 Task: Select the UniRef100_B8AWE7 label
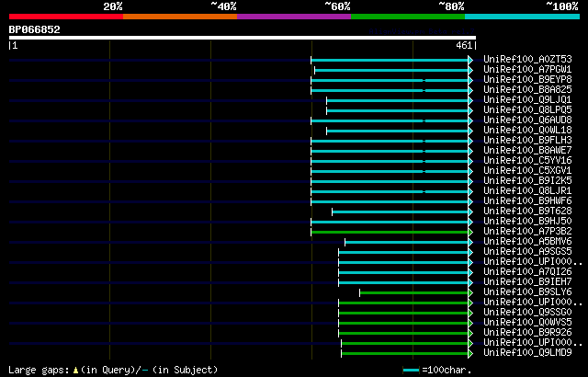pyautogui.click(x=527, y=151)
